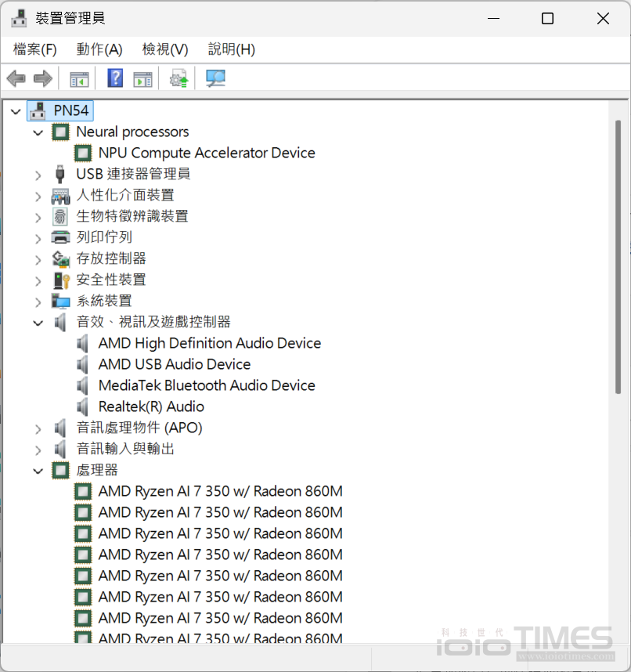The height and width of the screenshot is (672, 631).
Task: Select the Realtek(R) Audio device
Action: point(151,406)
